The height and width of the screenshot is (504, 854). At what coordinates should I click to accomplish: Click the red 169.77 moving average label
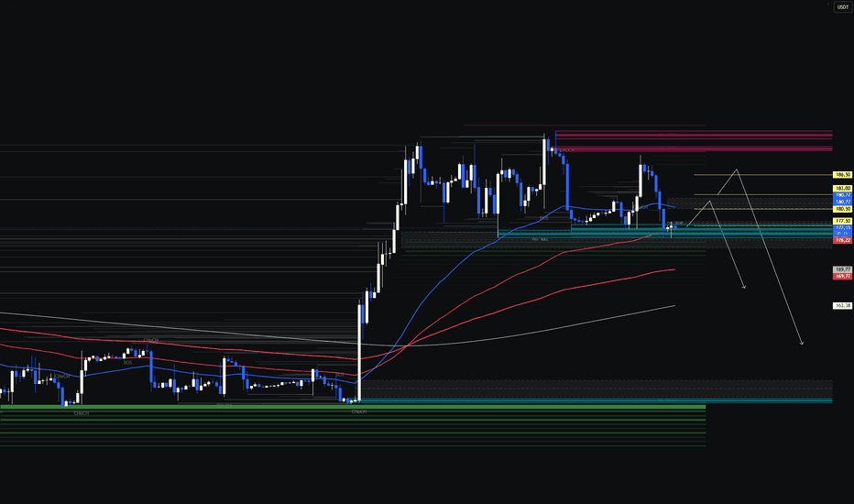pos(843,276)
